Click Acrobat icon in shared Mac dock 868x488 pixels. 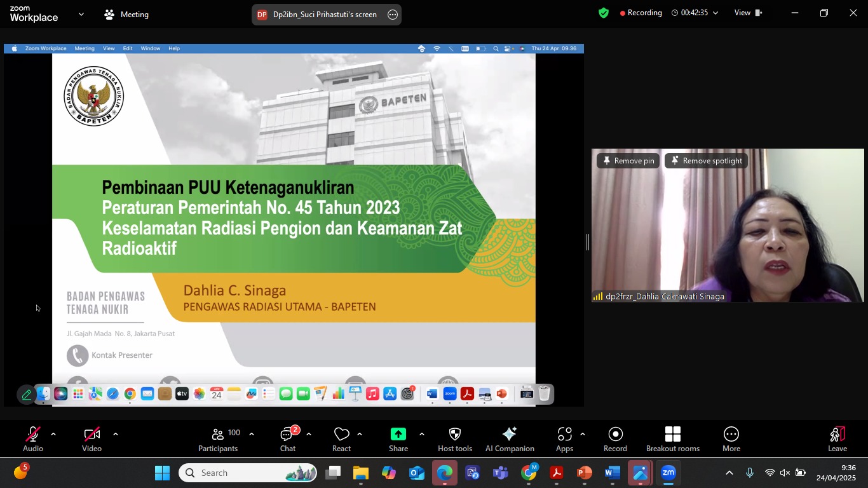[468, 394]
